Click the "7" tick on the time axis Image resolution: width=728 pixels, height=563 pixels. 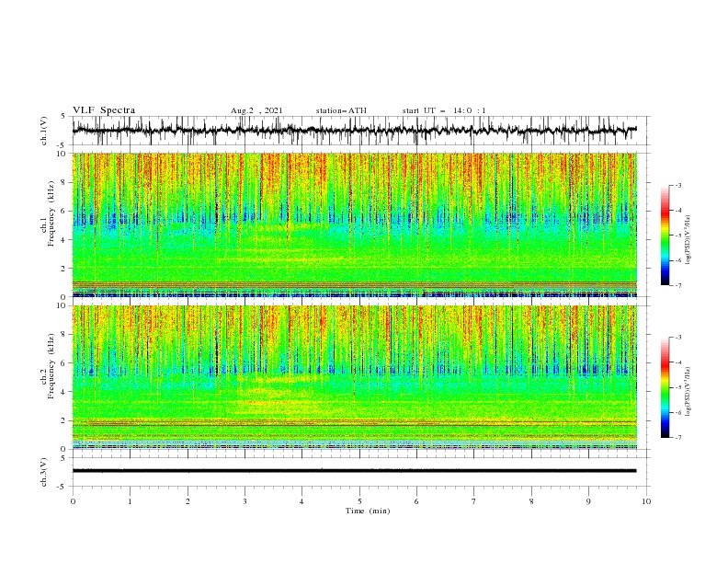(x=474, y=501)
